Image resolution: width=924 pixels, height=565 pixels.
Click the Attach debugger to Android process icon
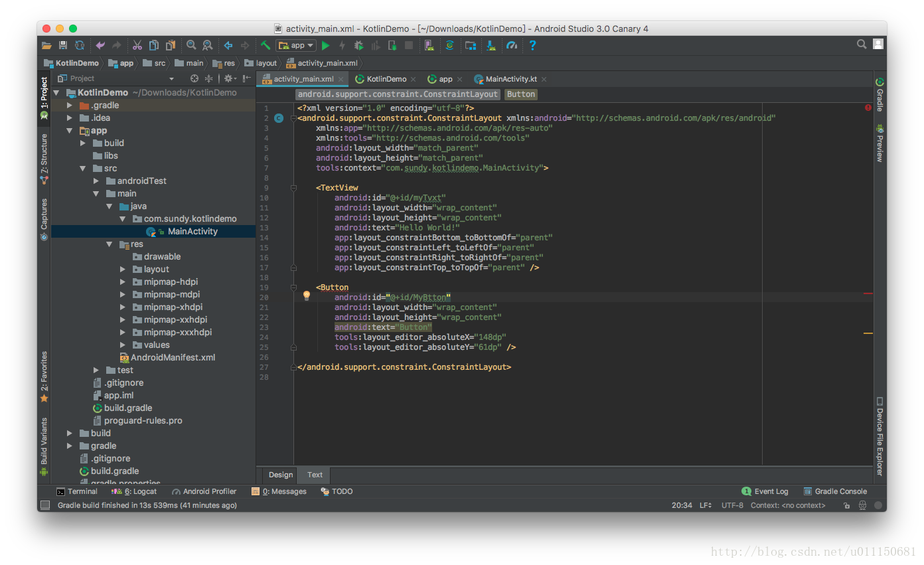coord(392,46)
